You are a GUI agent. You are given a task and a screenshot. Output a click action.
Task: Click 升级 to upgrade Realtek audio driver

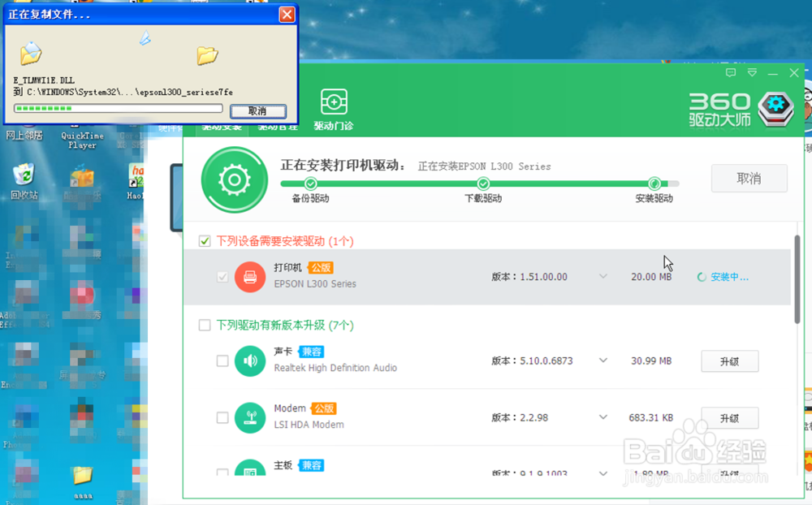pos(729,360)
